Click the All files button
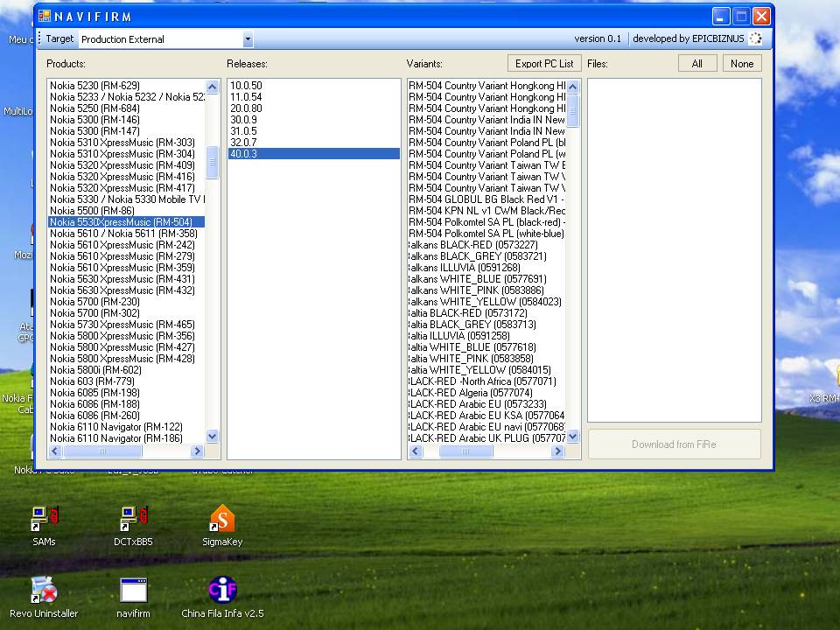 (x=697, y=64)
